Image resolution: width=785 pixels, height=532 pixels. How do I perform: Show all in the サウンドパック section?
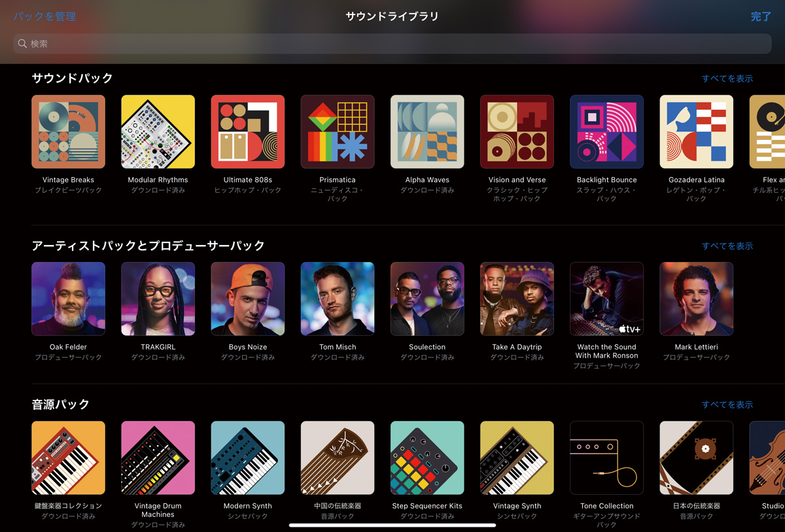click(727, 78)
